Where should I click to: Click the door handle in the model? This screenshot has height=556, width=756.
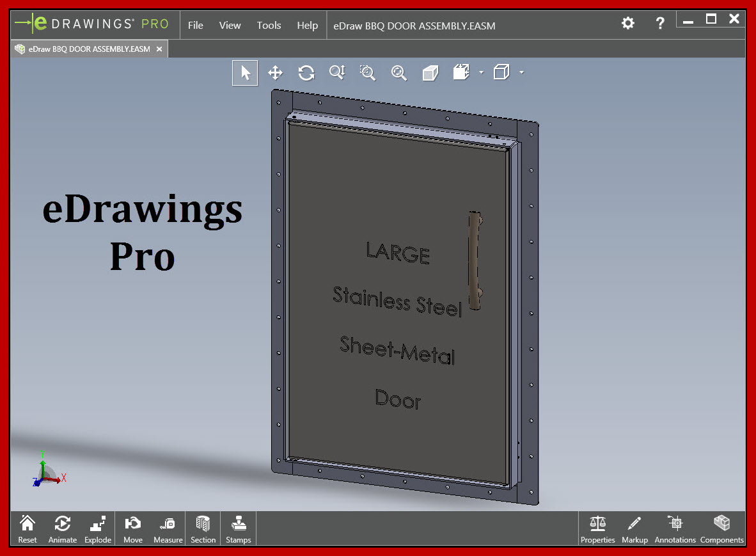coord(475,260)
